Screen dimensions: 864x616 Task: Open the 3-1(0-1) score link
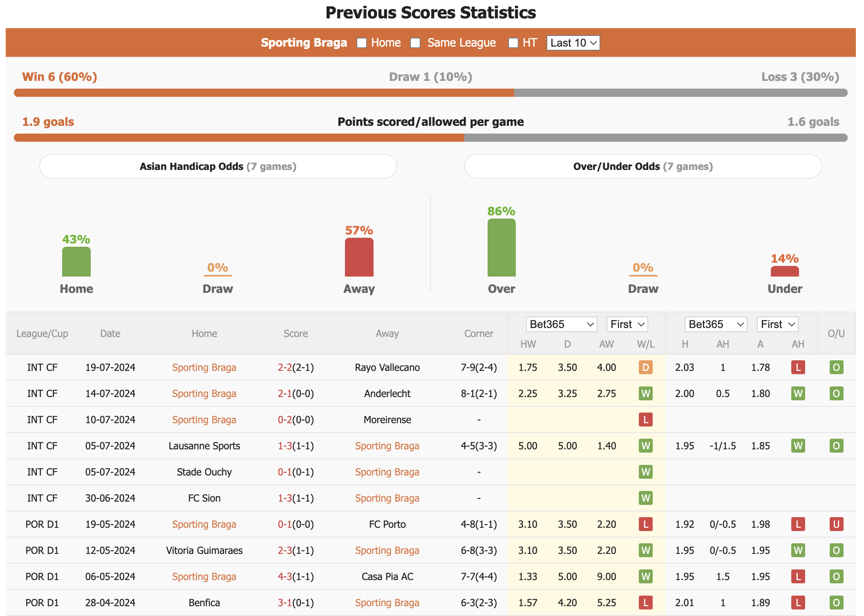coord(296,603)
